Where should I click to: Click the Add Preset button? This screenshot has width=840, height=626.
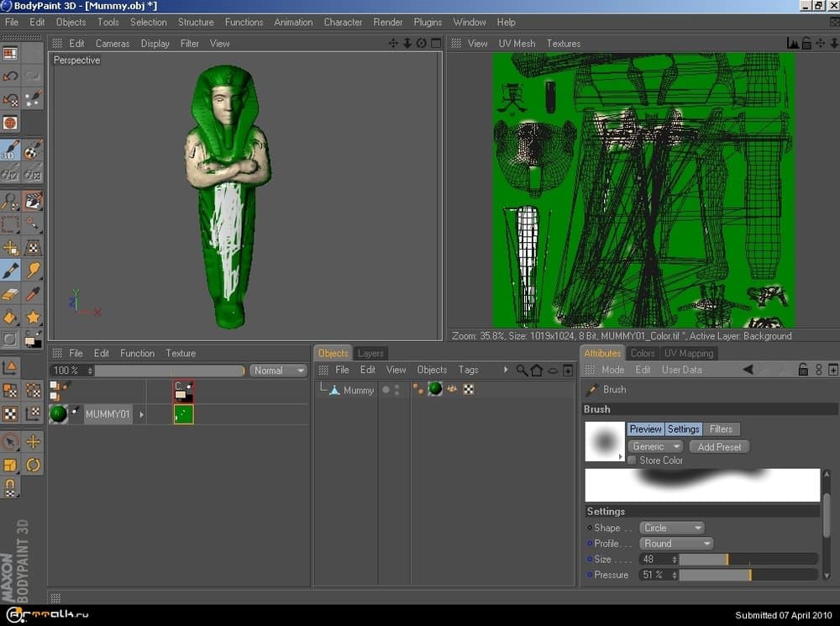pos(719,447)
